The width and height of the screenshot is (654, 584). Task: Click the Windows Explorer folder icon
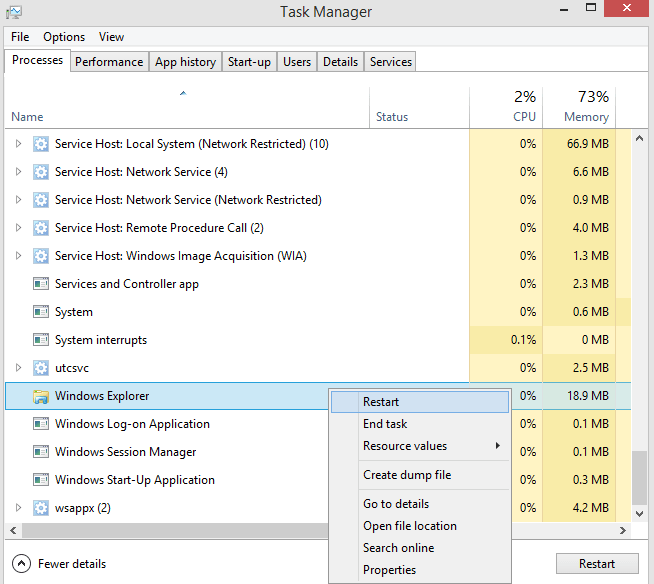(41, 396)
